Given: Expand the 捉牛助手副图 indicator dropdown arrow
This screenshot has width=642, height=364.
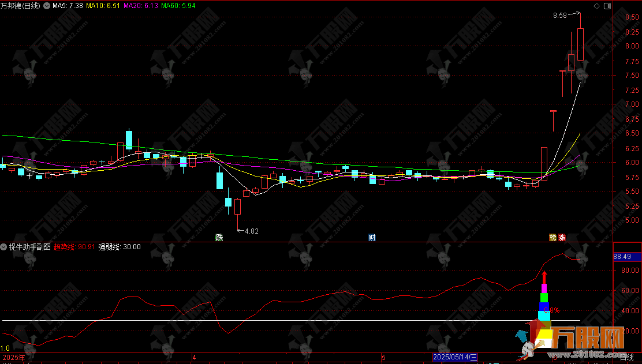Looking at the screenshot, I should 3,247.
